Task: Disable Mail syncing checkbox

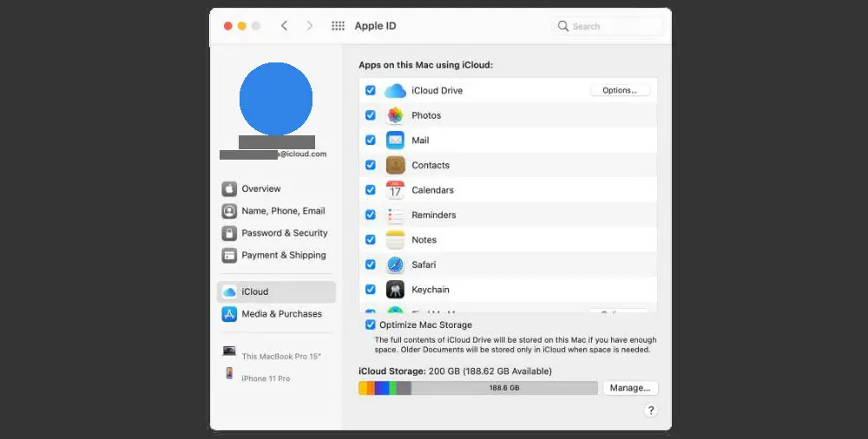Action: point(371,140)
